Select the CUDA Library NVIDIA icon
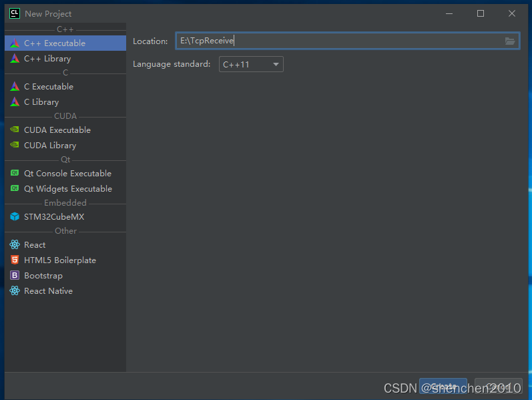Screen dimensions: 532x400 click(x=15, y=145)
